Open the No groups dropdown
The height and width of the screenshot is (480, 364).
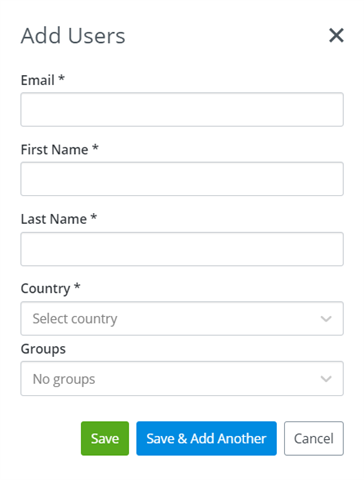(x=182, y=379)
